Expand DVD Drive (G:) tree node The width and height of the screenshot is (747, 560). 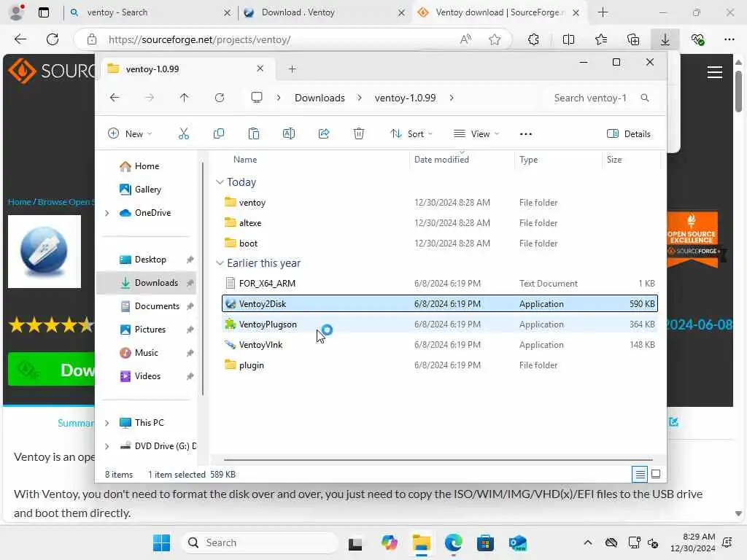click(x=107, y=446)
